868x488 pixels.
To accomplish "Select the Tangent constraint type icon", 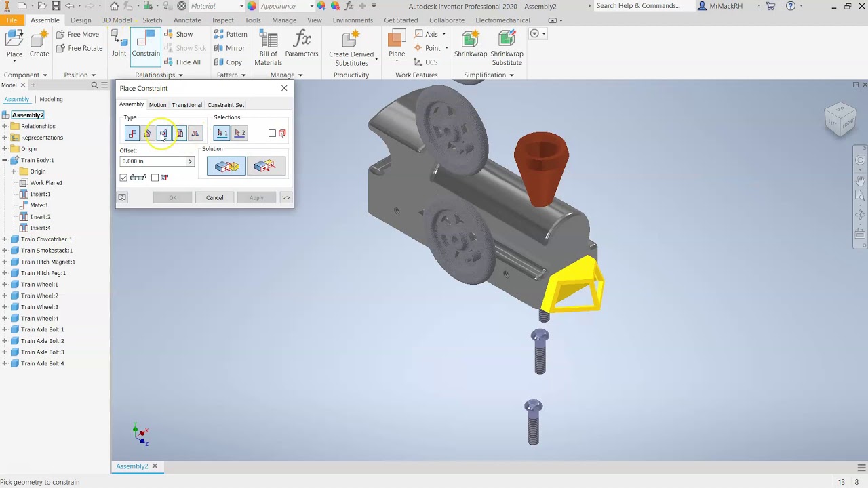I will pyautogui.click(x=163, y=134).
